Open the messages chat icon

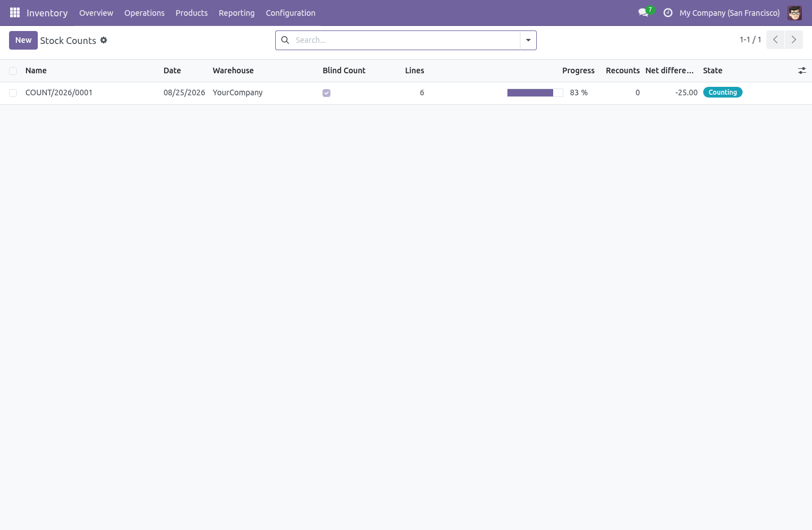pos(643,12)
